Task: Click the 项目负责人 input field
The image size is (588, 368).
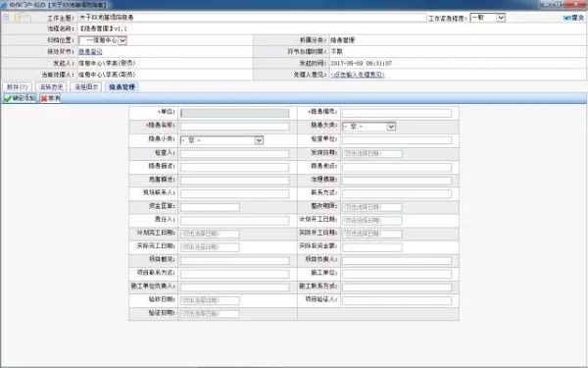Action: pos(397,261)
